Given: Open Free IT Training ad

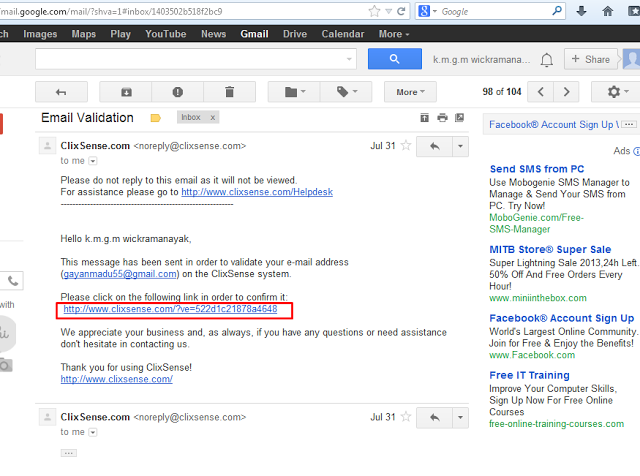Looking at the screenshot, I should [529, 375].
